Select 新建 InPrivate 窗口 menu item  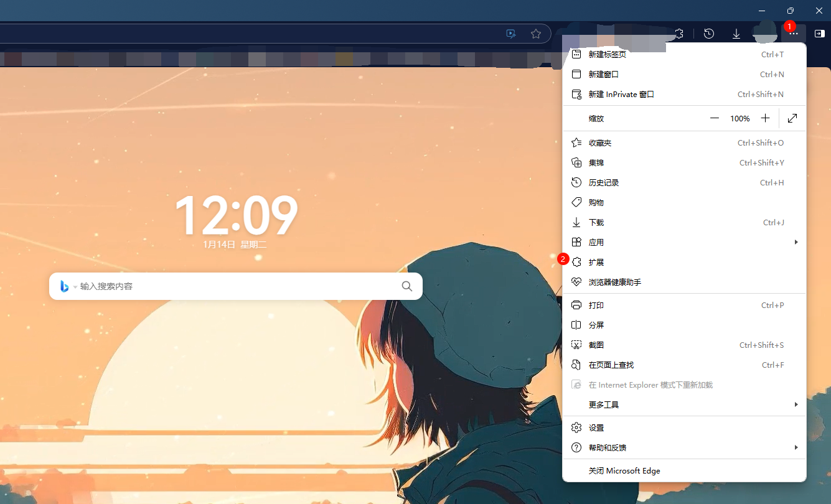[621, 95]
